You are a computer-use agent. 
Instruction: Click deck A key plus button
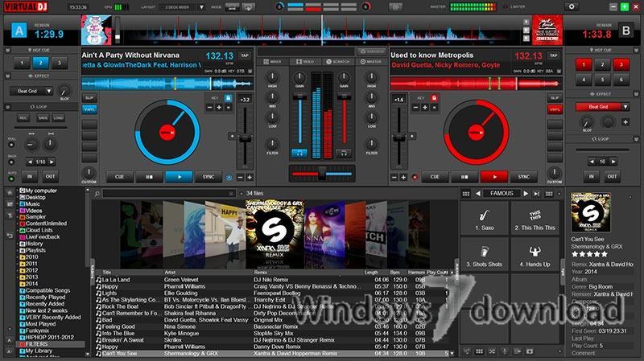219,108
